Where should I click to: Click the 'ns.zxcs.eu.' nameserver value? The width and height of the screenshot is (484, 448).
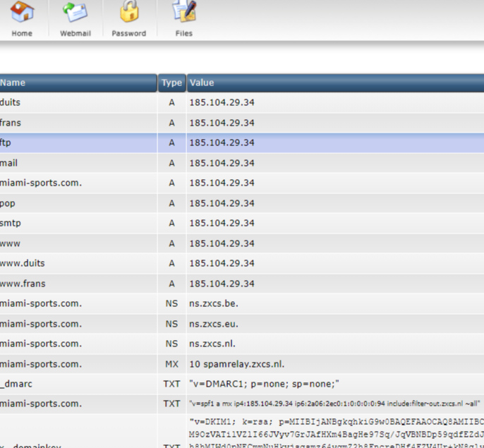click(x=214, y=324)
